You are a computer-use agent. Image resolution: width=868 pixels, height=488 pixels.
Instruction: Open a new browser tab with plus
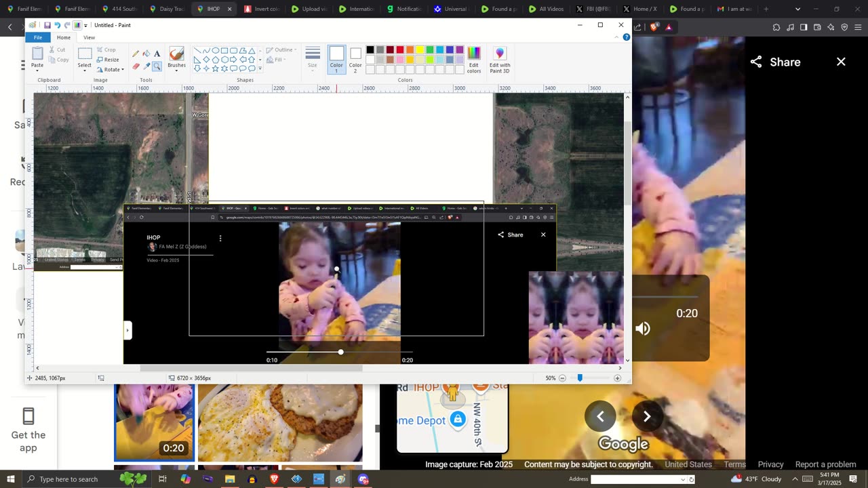point(766,9)
